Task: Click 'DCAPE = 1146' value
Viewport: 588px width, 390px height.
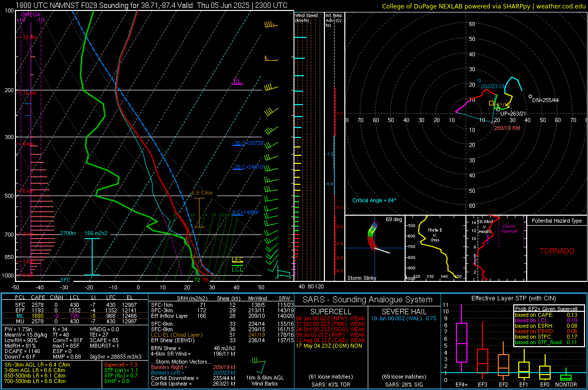Action: pyautogui.click(x=22, y=351)
